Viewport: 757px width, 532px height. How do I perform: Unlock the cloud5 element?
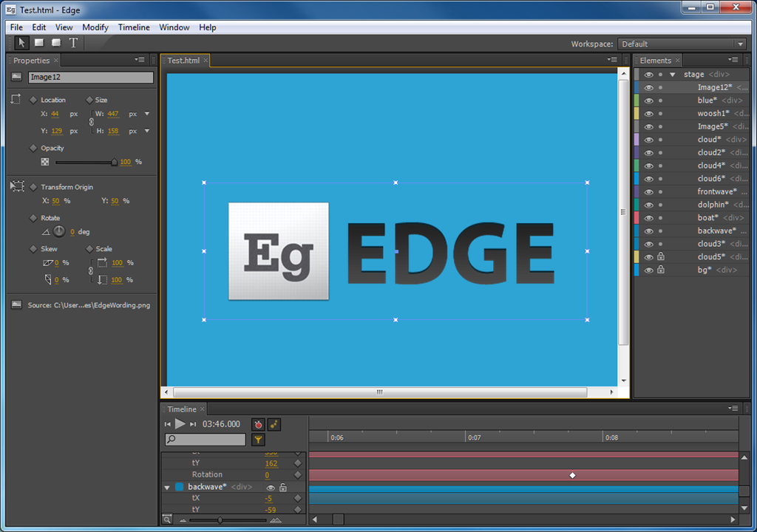660,256
